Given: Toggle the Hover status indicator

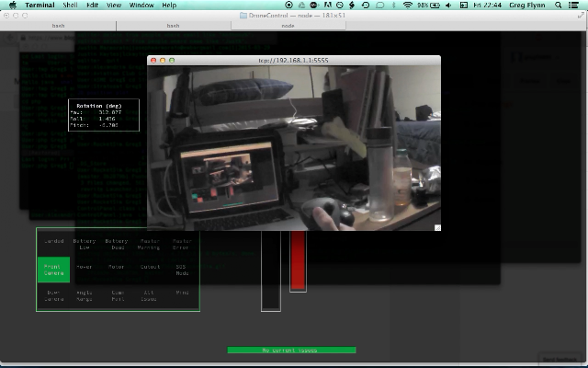Looking at the screenshot, I should [84, 267].
